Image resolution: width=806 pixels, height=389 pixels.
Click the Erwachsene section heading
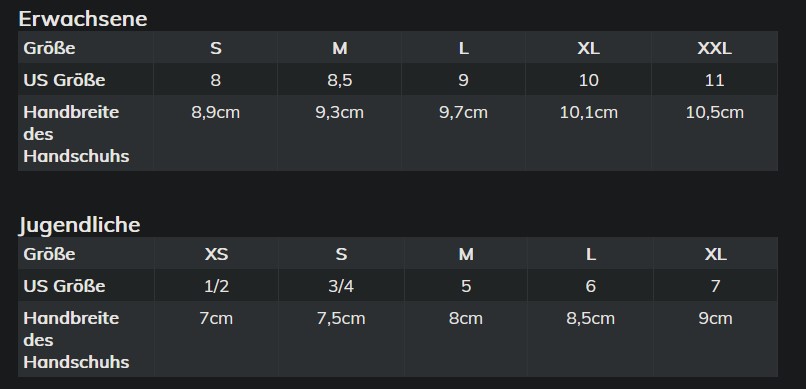[x=83, y=18]
